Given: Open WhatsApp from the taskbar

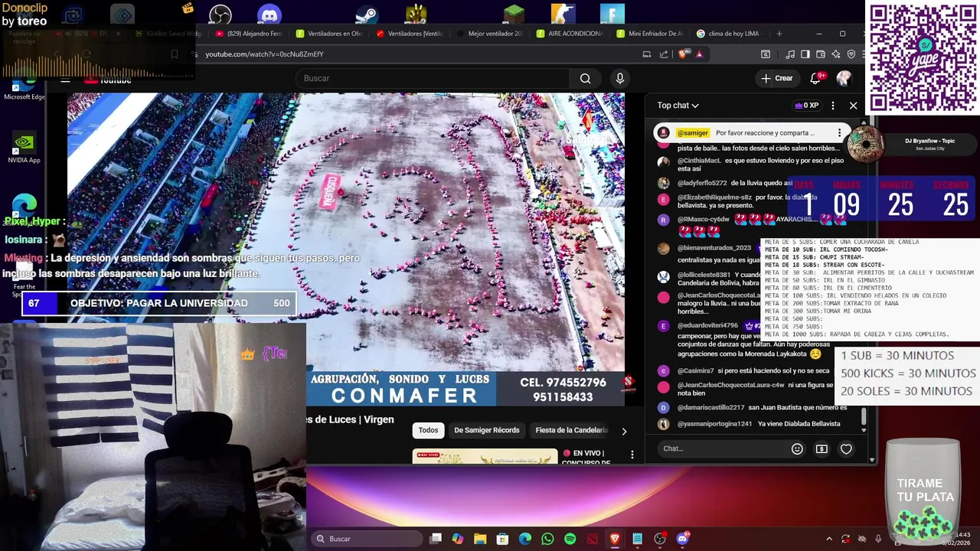Looking at the screenshot, I should coord(547,539).
